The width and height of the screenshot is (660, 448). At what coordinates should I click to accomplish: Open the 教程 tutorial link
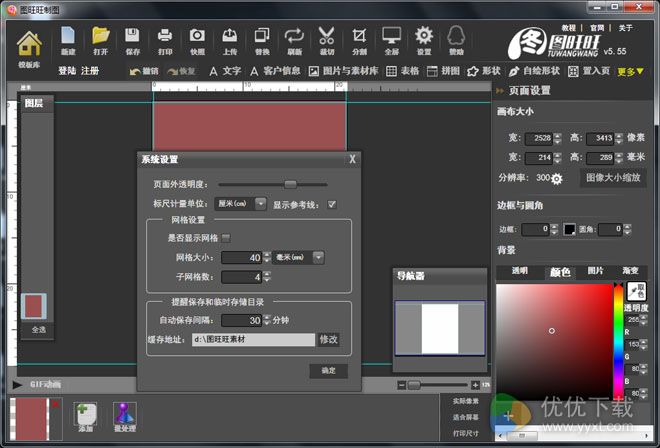(x=568, y=28)
